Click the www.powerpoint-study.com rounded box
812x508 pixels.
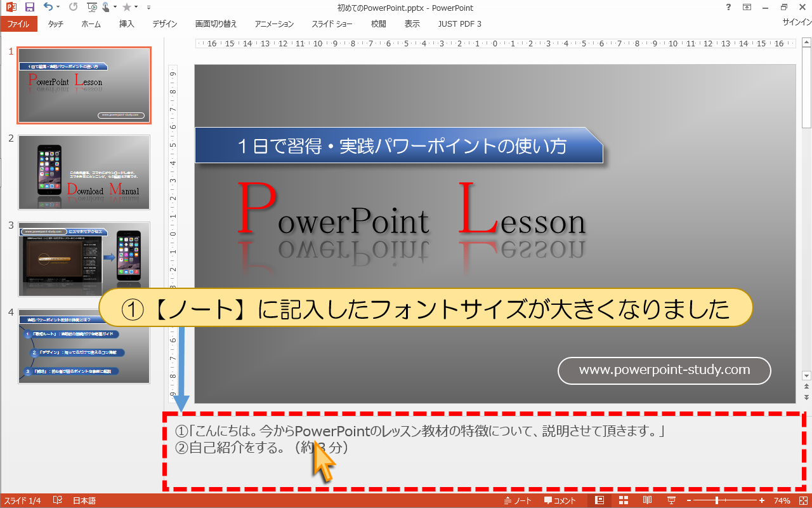664,371
